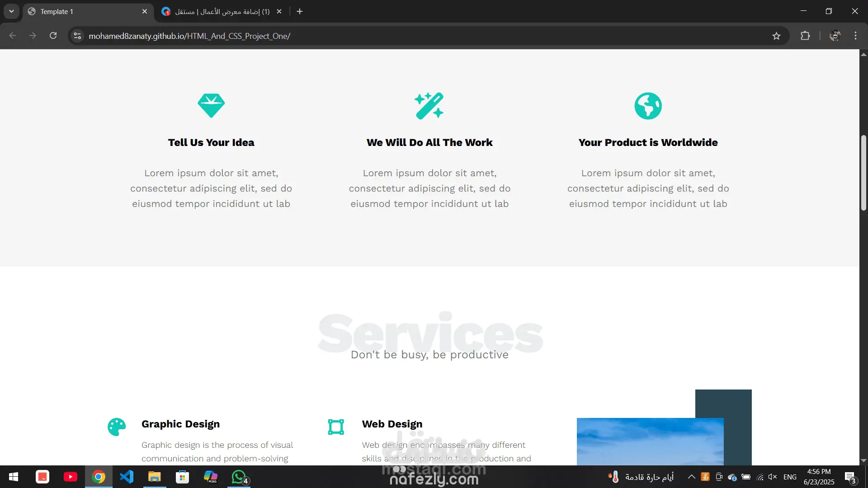This screenshot has width=868, height=488.
Task: Open Visual Studio Code from the taskbar
Action: coord(127,477)
